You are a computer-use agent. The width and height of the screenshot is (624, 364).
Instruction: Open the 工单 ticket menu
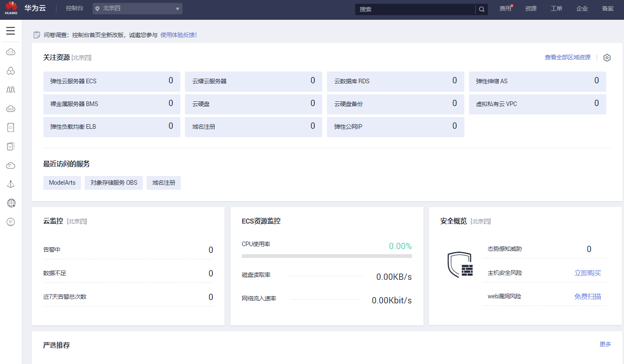coord(556,8)
